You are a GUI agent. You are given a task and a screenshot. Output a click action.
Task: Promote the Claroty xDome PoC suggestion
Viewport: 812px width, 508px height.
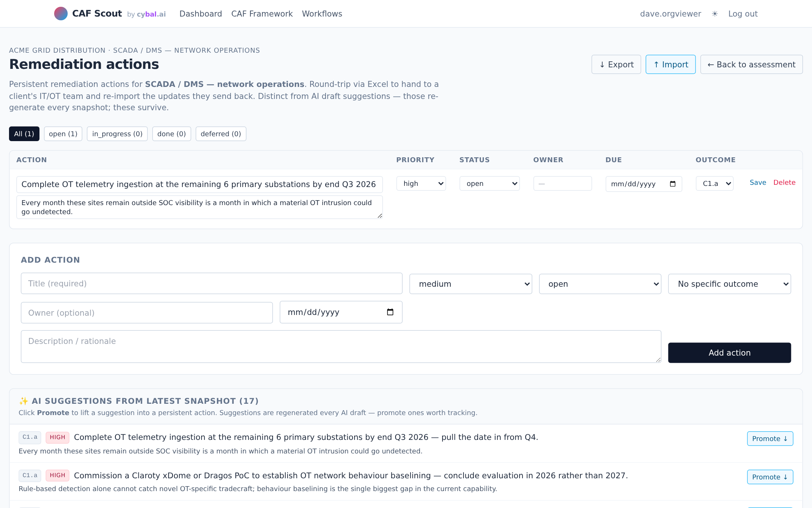point(770,477)
